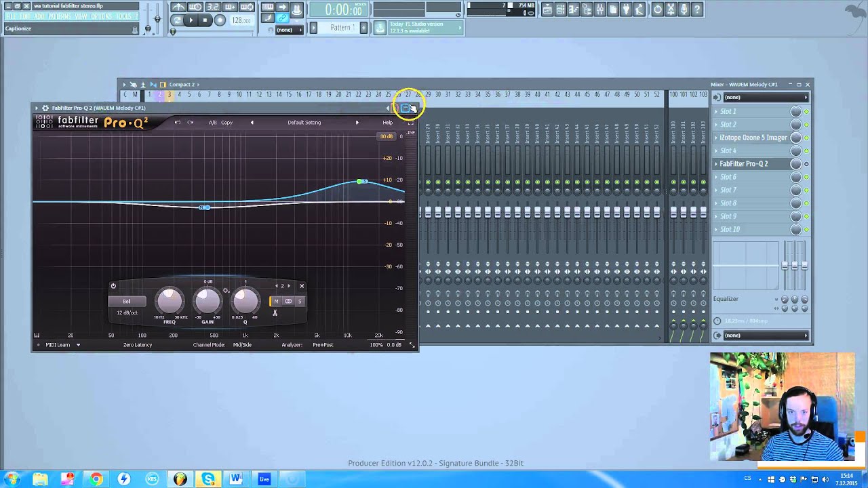Open the piano roll toolbar icon
The image size is (868, 488).
[x=574, y=9]
